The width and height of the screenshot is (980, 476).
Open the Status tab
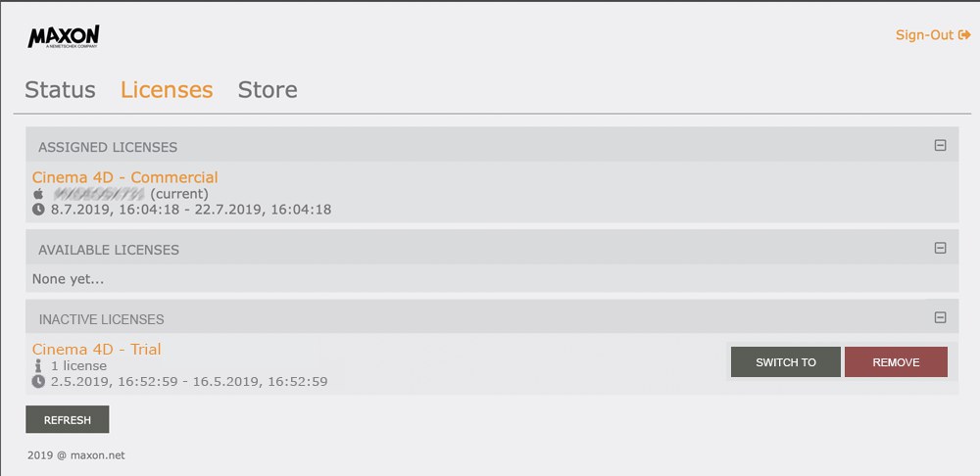tap(60, 90)
